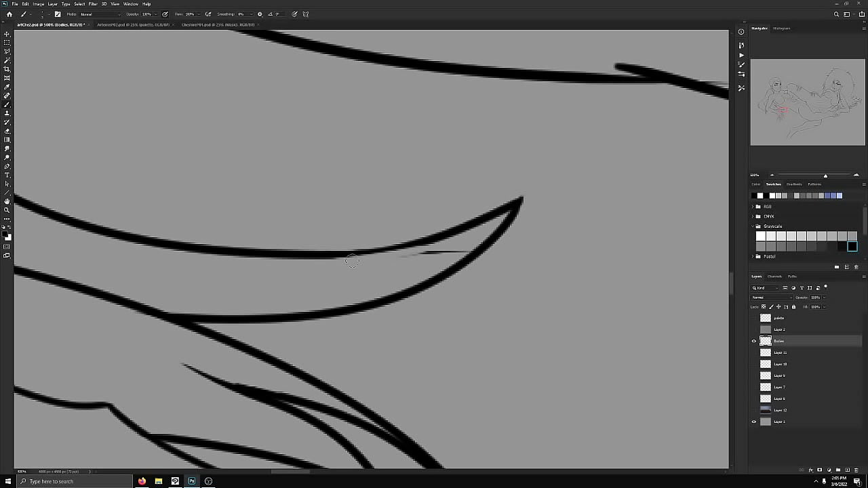Switch to the Channels tab
868x488 pixels.
coord(774,277)
